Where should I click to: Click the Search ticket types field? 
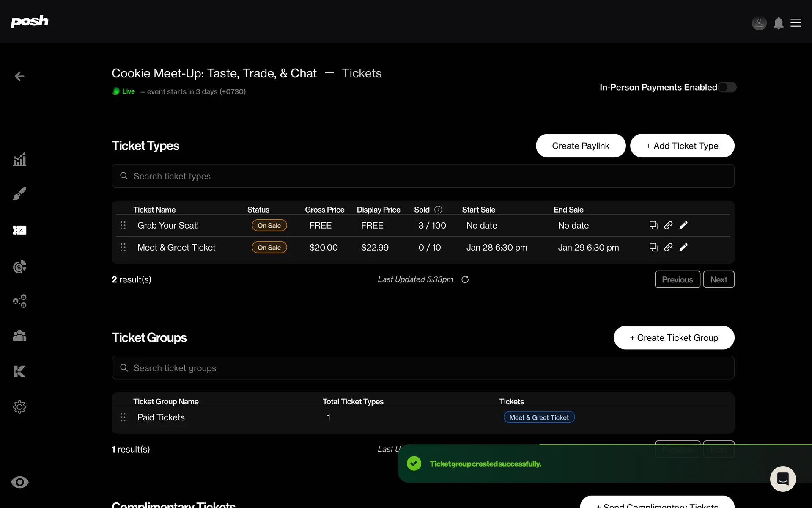(423, 176)
